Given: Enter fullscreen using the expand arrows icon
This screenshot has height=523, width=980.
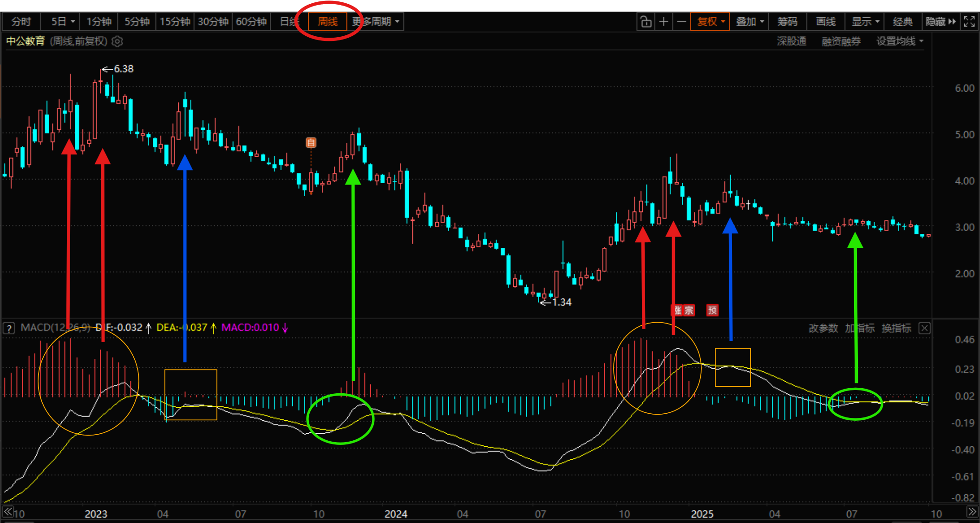Looking at the screenshot, I should [969, 22].
